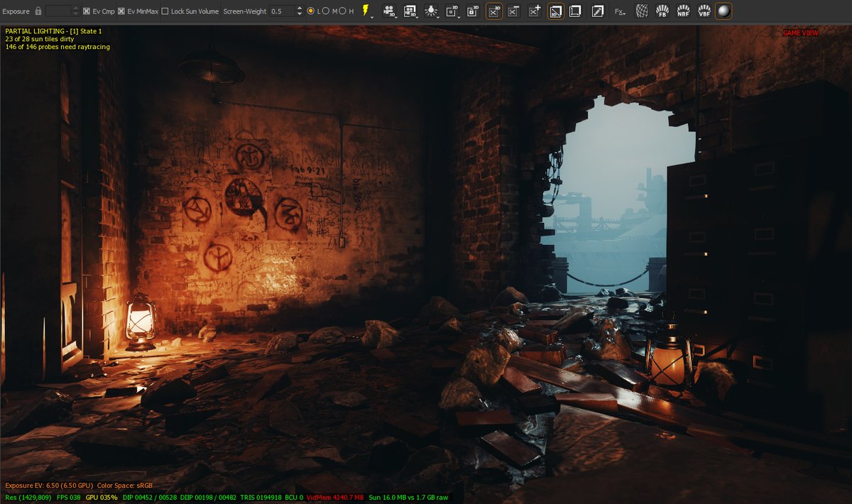The height and width of the screenshot is (504, 852).
Task: Toggle the Ev MinMax checkbox
Action: coord(121,11)
